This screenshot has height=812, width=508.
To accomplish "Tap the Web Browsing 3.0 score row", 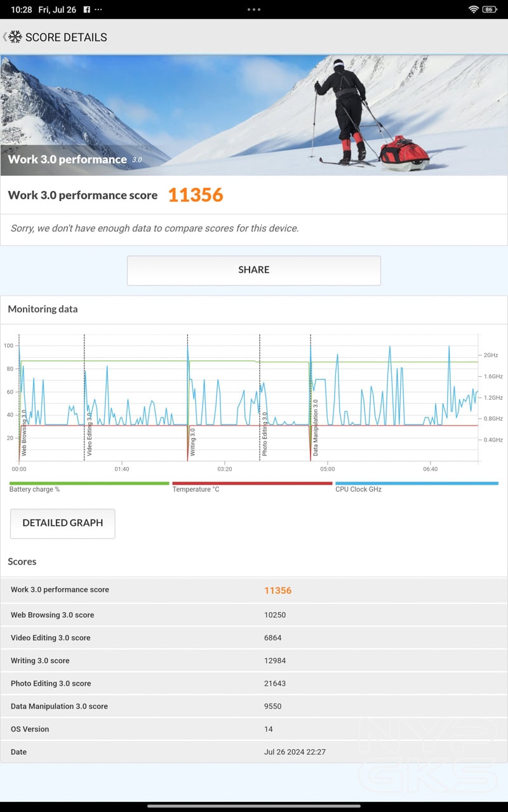I will [x=254, y=615].
